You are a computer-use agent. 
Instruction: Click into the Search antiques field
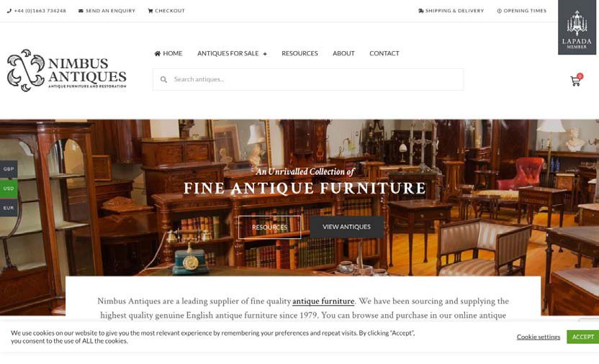click(308, 79)
